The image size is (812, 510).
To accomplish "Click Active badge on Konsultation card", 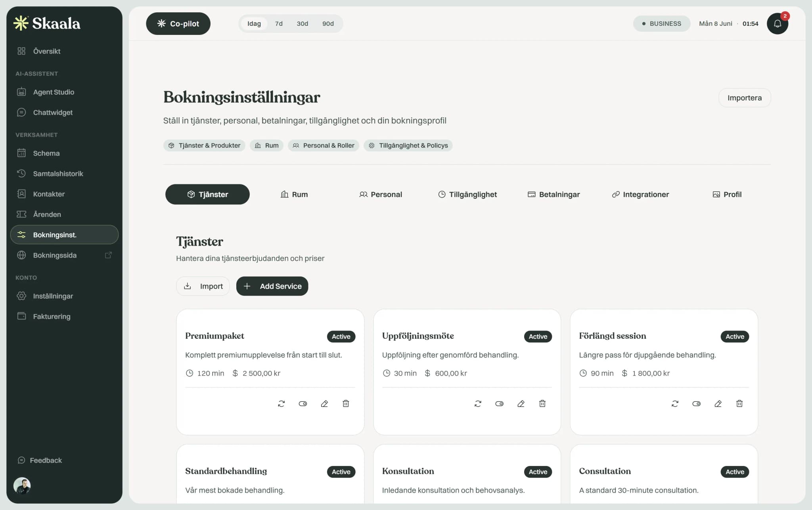I will [538, 472].
